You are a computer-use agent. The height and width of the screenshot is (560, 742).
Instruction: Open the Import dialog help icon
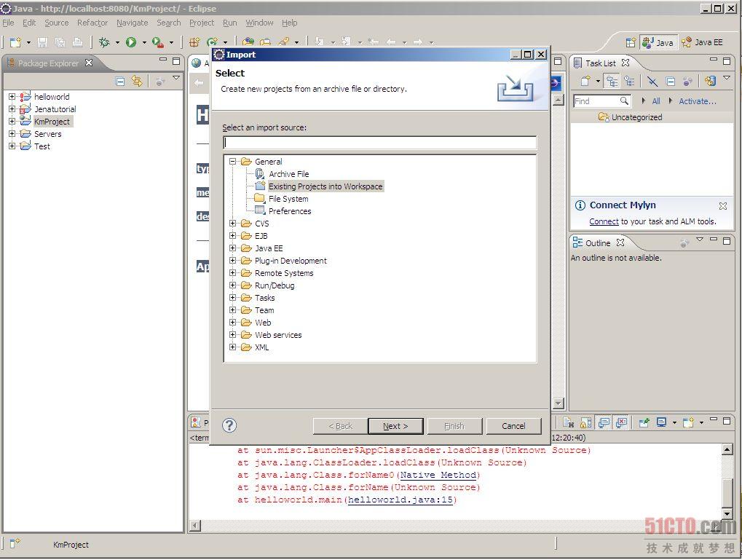[x=229, y=425]
